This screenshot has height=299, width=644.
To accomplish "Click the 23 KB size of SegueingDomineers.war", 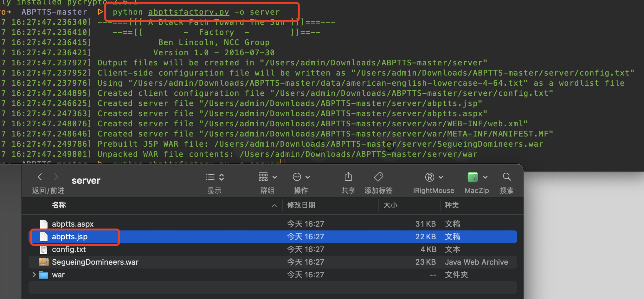I will [x=426, y=262].
